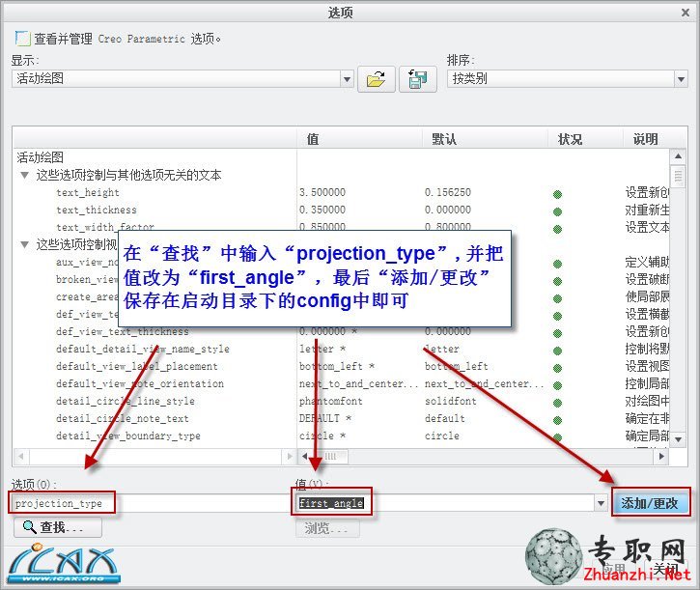
Task: Select default_view_label_placement row
Action: coord(137,366)
